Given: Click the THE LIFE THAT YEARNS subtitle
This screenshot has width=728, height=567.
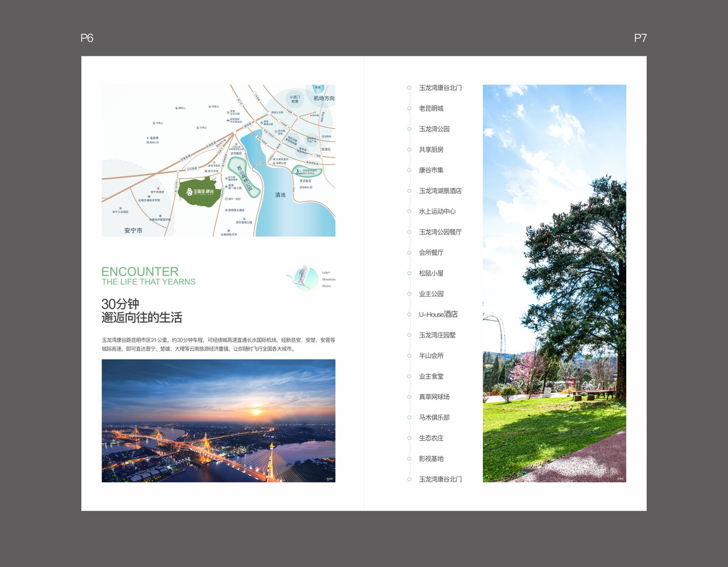Looking at the screenshot, I should coord(149,282).
